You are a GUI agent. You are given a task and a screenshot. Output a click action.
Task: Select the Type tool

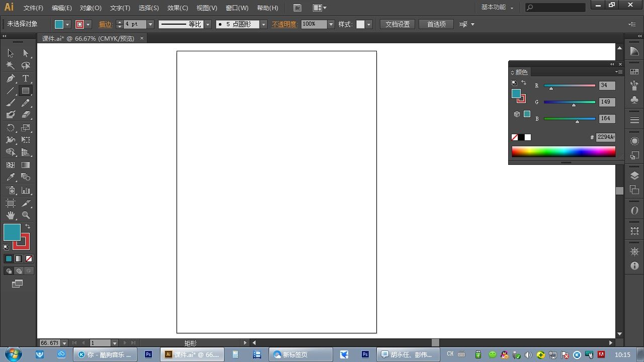click(x=26, y=78)
